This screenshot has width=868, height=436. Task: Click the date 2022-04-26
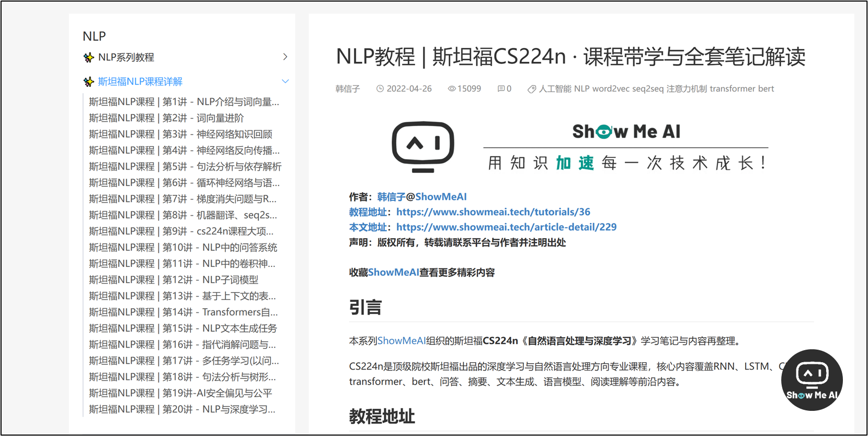click(409, 89)
